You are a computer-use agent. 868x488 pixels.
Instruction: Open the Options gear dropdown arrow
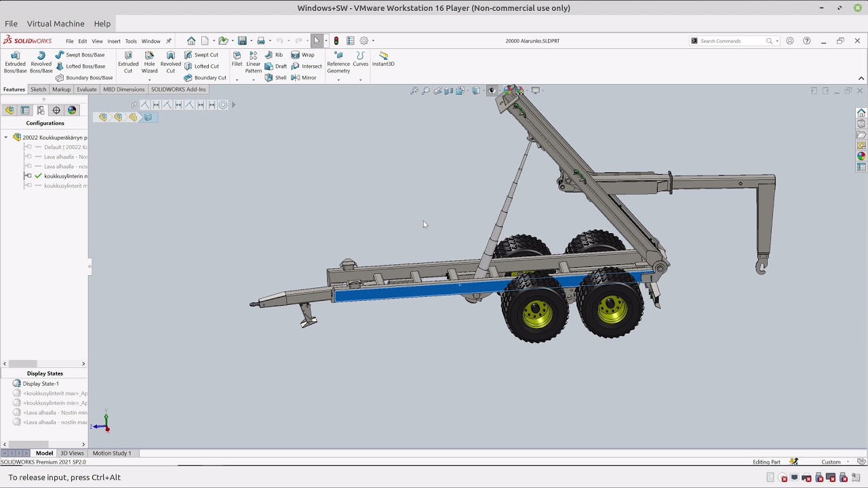(373, 41)
